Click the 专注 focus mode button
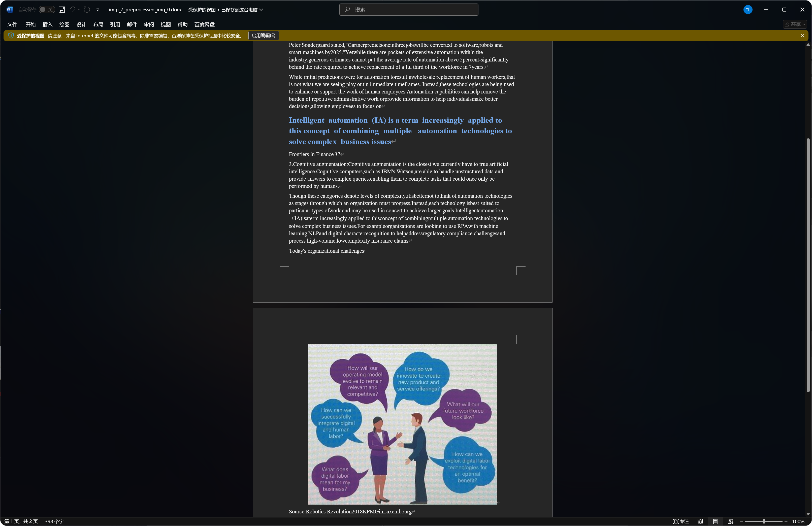Screen dimensions: 812x526 tap(681, 521)
